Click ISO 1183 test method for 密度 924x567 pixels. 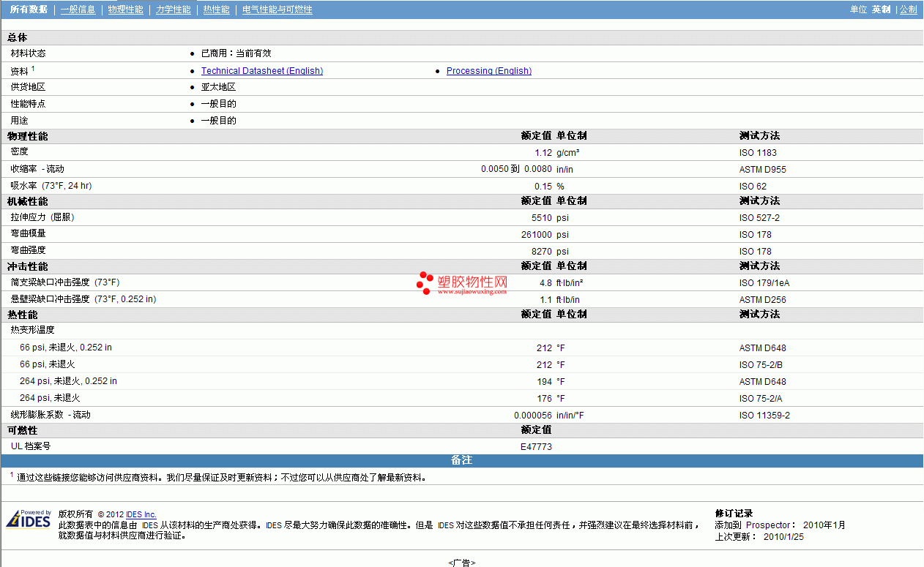click(x=758, y=153)
